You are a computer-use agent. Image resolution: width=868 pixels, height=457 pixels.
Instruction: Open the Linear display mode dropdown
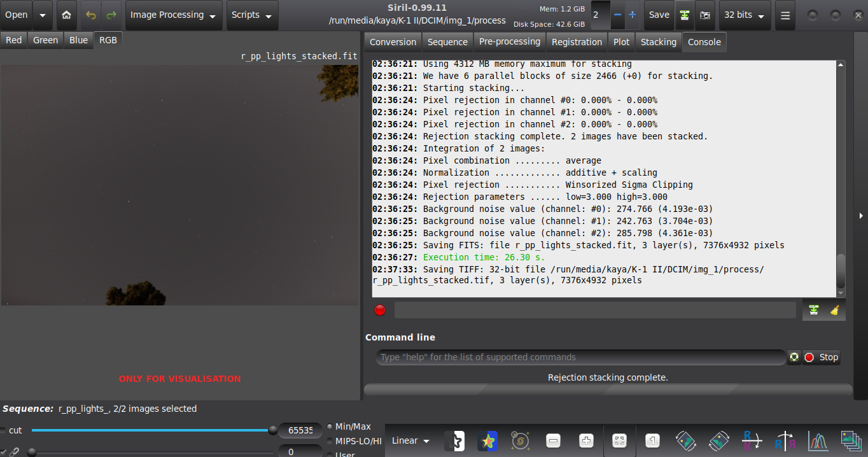coord(410,440)
